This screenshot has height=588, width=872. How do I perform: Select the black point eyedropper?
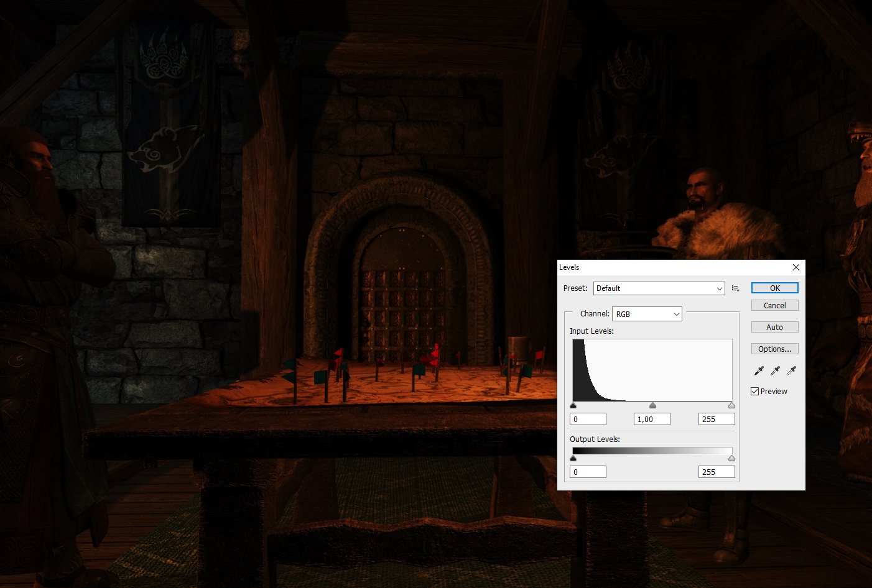pos(759,370)
